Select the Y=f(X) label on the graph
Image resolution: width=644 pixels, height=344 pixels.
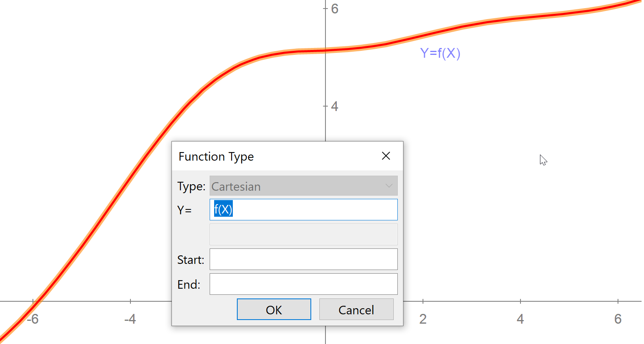click(x=440, y=53)
